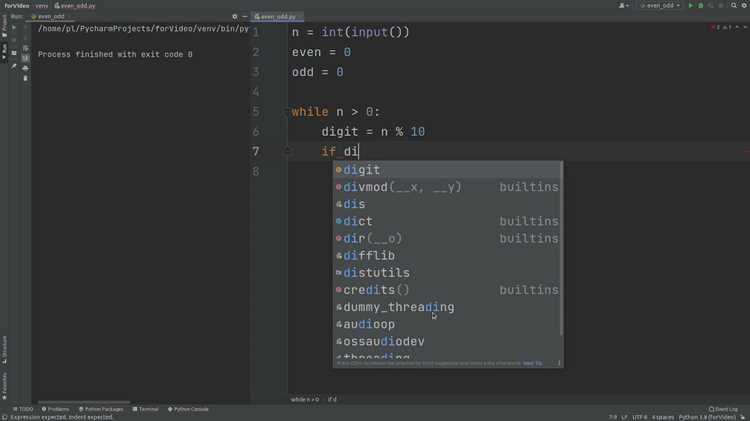This screenshot has height=421, width=750.
Task: Click the Python 3.8 interpreter status widget
Action: pyautogui.click(x=707, y=417)
